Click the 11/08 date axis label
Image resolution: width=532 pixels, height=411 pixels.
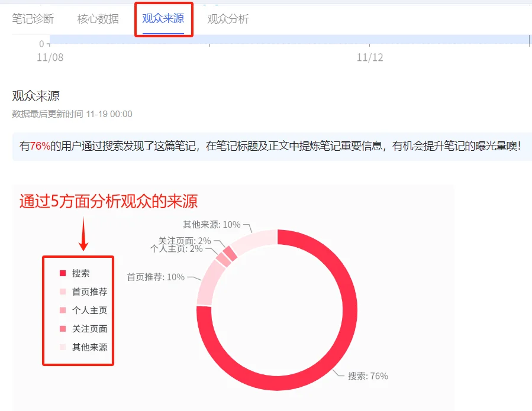coord(50,57)
